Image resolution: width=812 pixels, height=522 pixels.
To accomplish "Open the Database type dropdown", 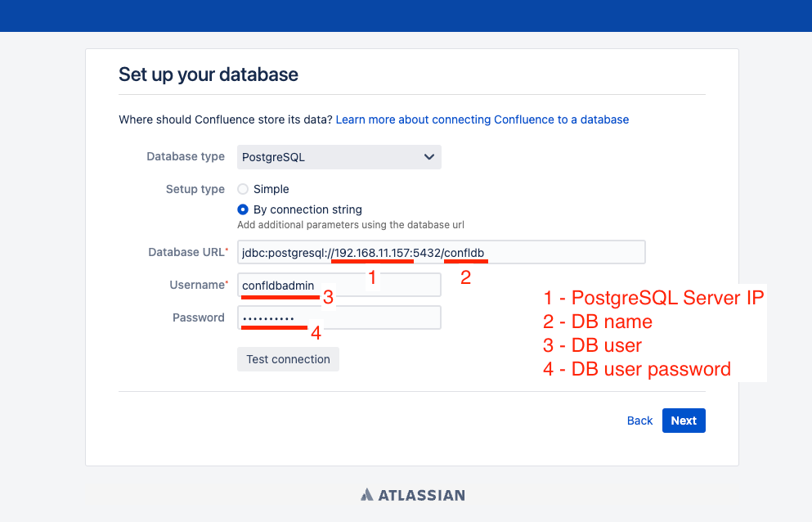I will pyautogui.click(x=339, y=157).
